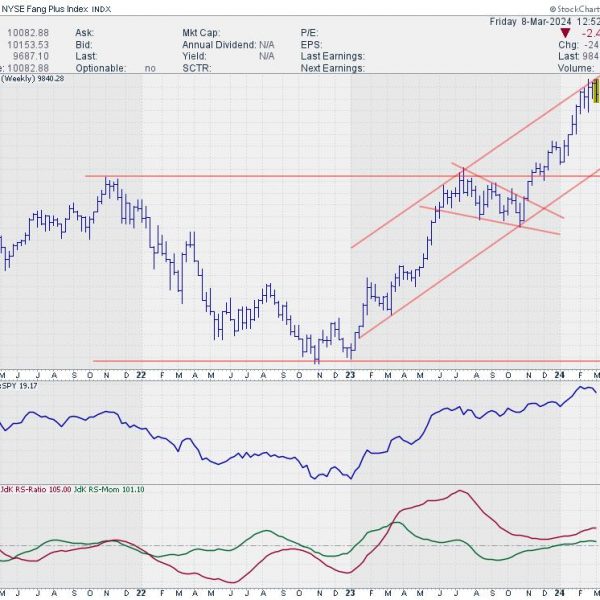The height and width of the screenshot is (600, 600).
Task: Select the "INDX" symbol type label
Action: point(101,9)
